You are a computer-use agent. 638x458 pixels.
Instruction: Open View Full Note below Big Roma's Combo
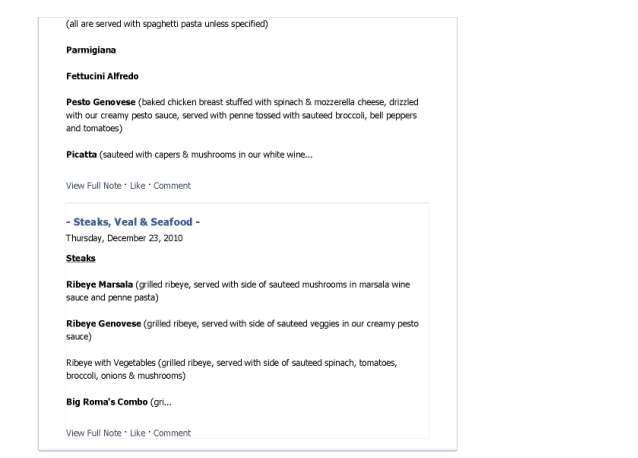click(x=94, y=433)
